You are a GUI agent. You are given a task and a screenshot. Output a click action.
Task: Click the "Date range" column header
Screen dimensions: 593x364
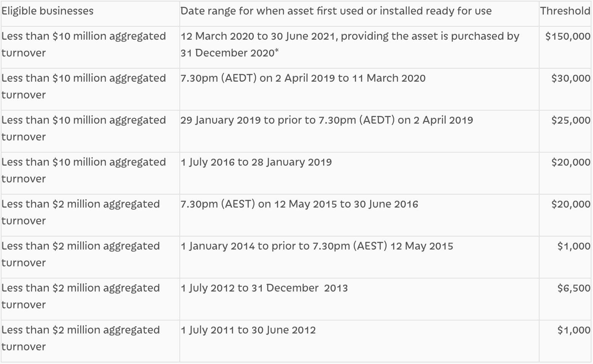(x=336, y=11)
